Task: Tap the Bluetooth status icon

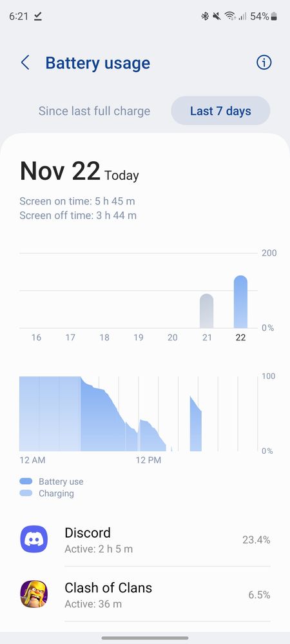Action: tap(204, 16)
